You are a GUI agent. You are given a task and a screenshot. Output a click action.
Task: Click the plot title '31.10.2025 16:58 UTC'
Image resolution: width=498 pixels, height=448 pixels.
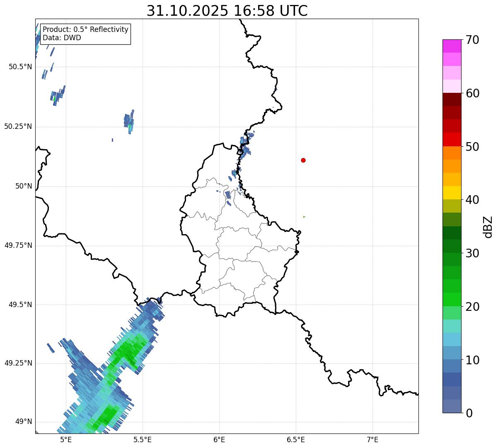coord(227,11)
